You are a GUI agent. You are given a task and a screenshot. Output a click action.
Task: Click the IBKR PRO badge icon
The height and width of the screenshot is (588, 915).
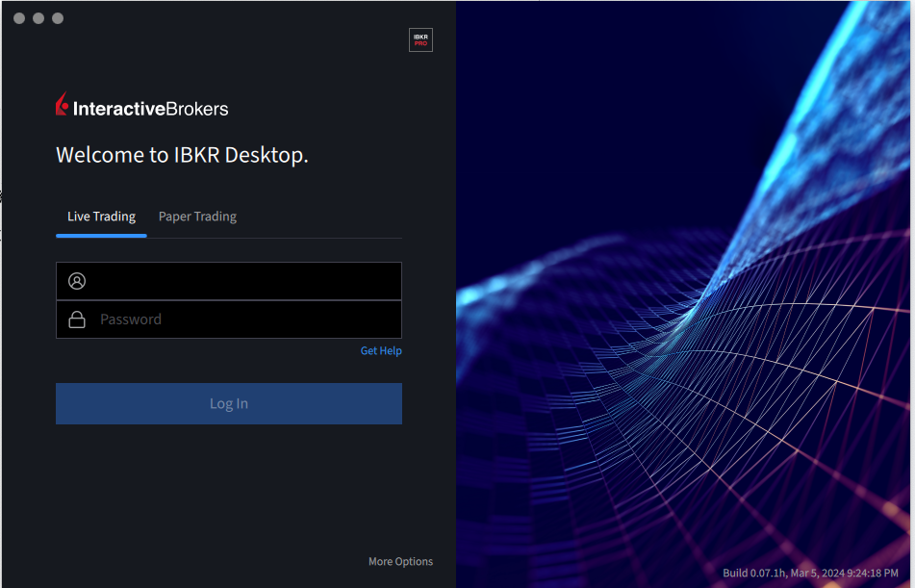tap(420, 39)
